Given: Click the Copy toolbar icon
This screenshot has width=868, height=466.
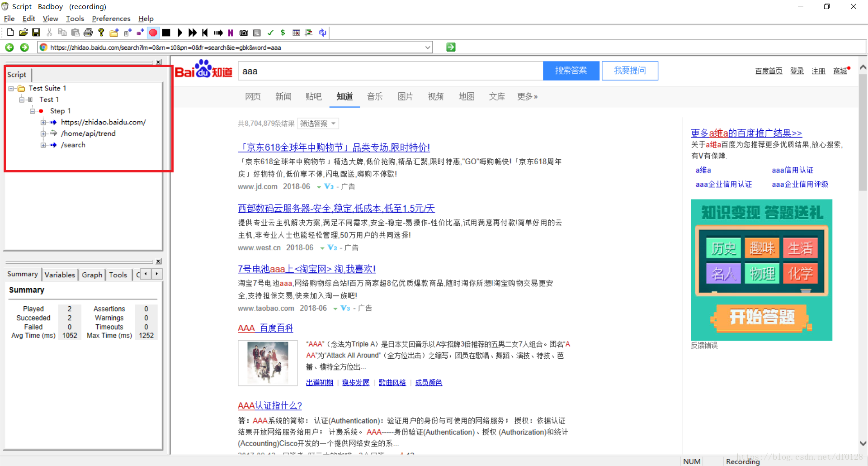Looking at the screenshot, I should point(62,33).
